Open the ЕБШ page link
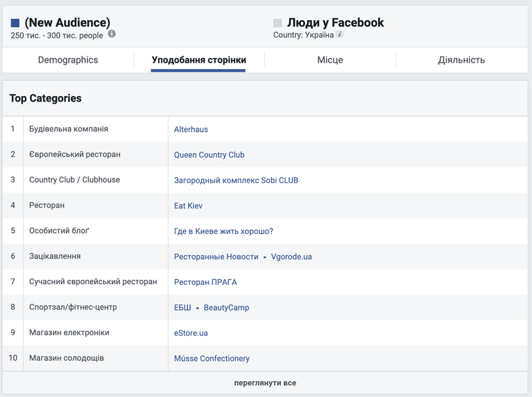Image resolution: width=532 pixels, height=397 pixels. pyautogui.click(x=182, y=307)
